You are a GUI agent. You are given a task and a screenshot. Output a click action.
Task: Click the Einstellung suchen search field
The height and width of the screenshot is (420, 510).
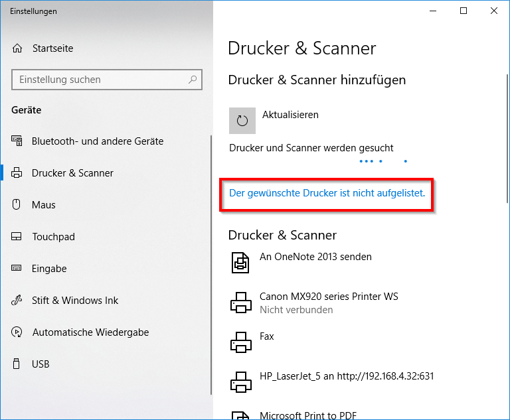pos(107,80)
